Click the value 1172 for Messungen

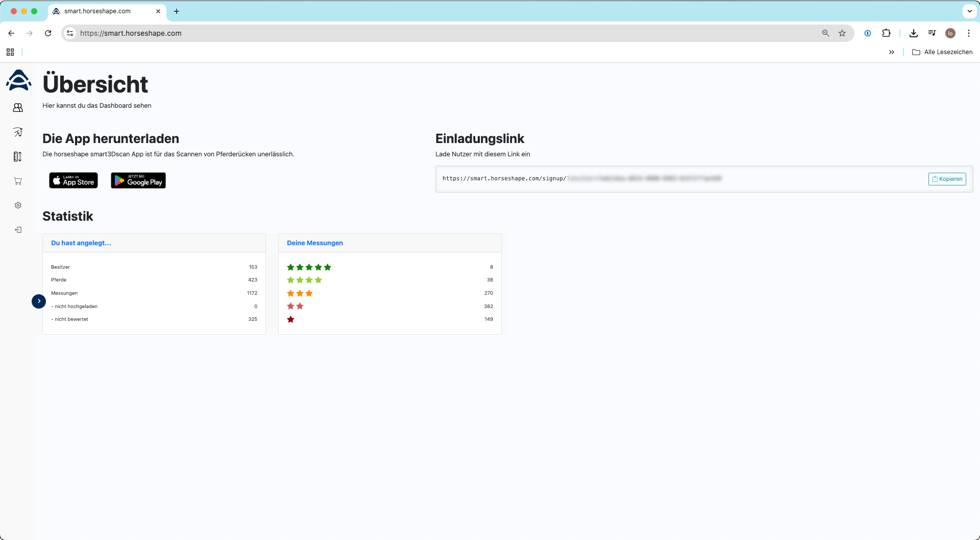click(x=252, y=293)
